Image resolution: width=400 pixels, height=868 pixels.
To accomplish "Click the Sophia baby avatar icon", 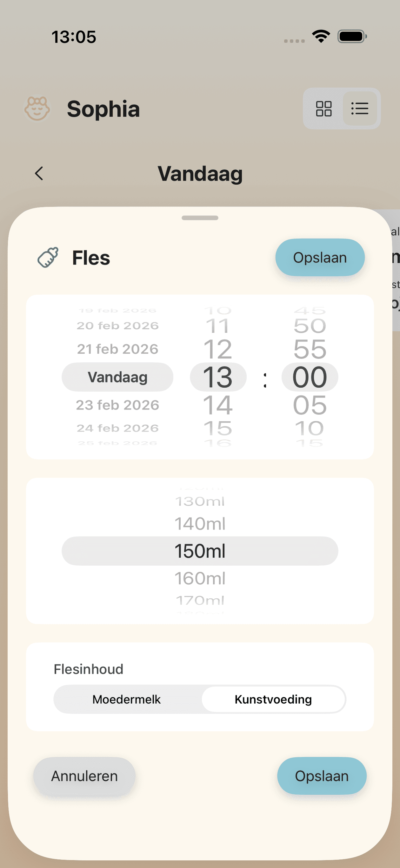I will (x=37, y=109).
